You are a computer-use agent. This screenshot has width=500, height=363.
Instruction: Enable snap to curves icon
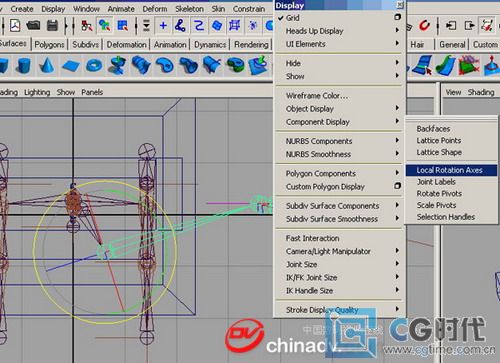(180, 26)
